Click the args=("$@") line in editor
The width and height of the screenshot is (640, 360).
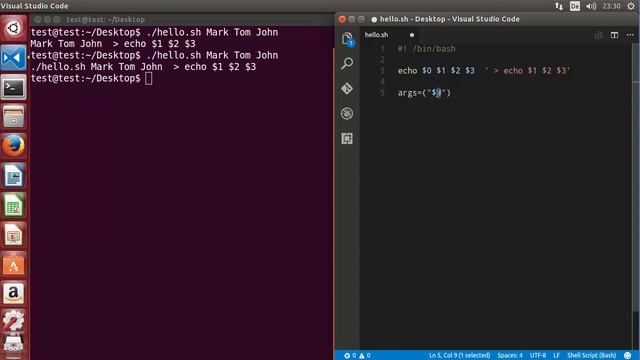[x=424, y=93]
